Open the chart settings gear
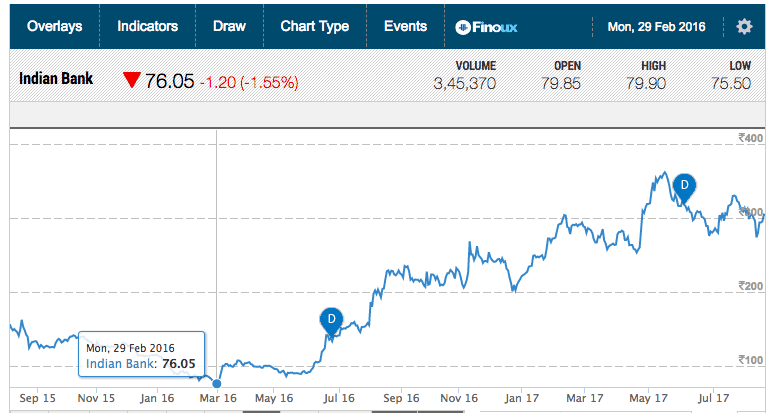This screenshot has width=769, height=413. pos(744,27)
